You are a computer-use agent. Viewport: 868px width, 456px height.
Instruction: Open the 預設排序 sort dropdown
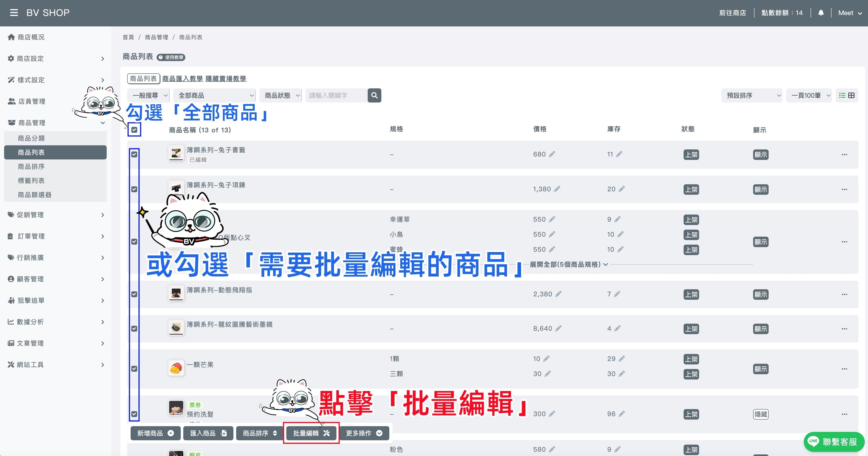(x=752, y=95)
